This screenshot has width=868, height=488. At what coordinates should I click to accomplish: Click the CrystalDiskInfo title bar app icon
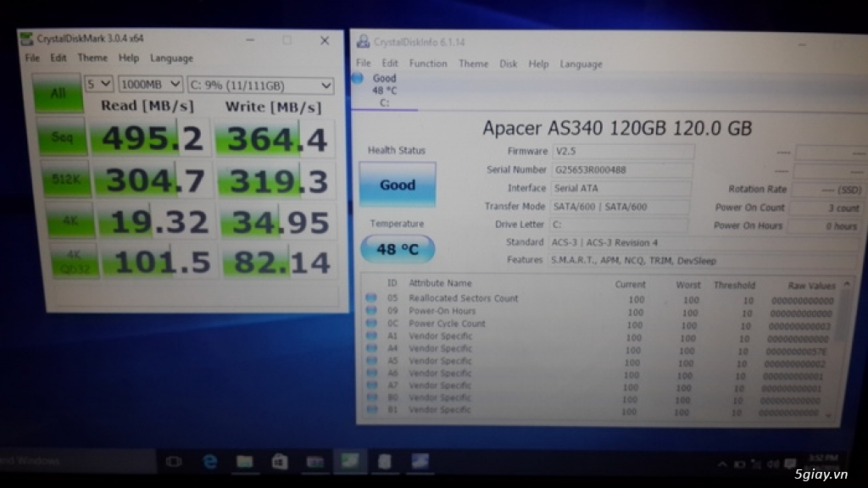coord(363,42)
